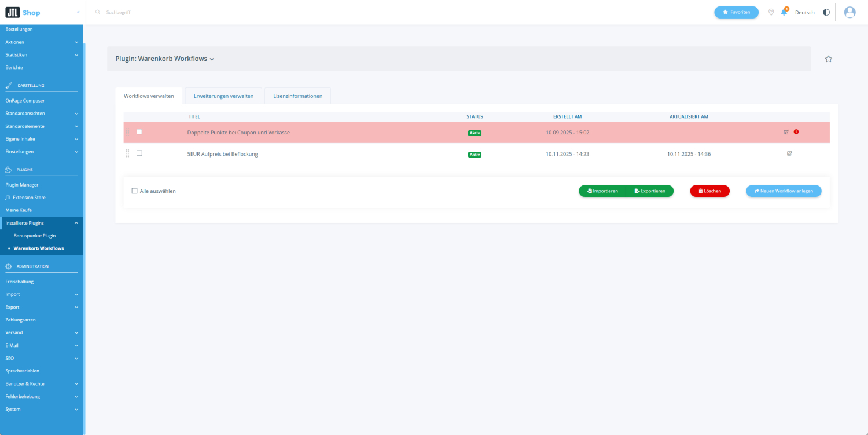Check the Alle auswählen checkbox
The height and width of the screenshot is (435, 868).
[134, 191]
